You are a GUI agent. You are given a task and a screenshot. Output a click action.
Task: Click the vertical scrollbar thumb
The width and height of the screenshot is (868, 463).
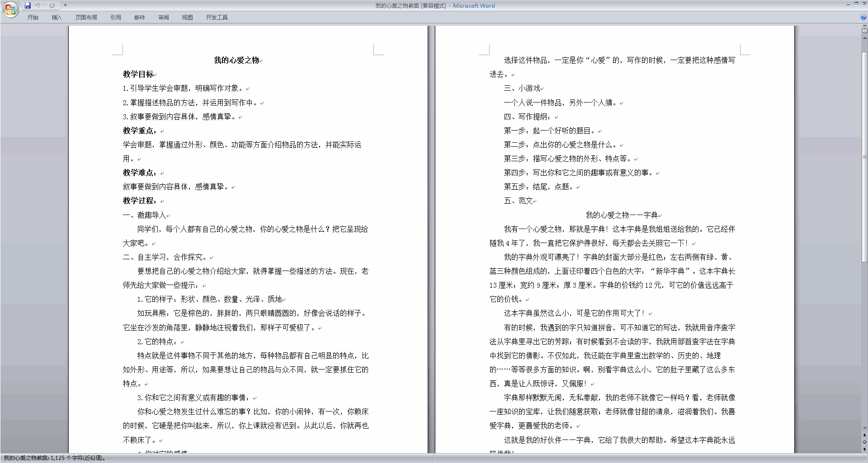click(x=864, y=156)
